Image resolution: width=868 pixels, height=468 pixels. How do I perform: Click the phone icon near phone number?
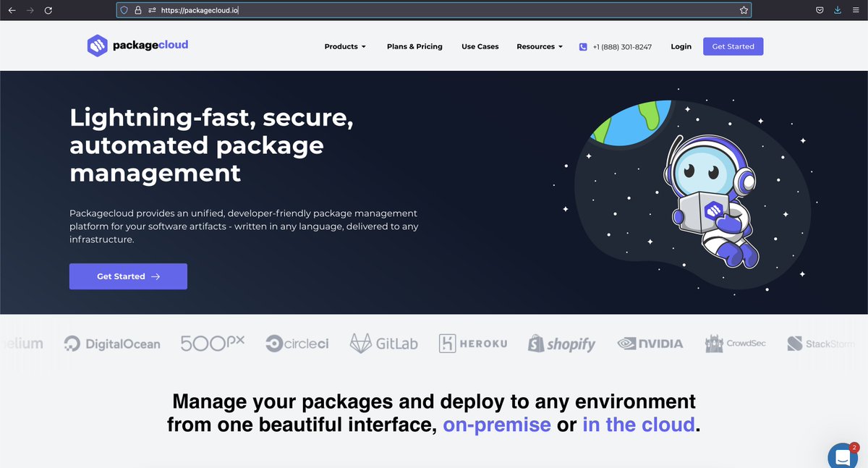(583, 46)
